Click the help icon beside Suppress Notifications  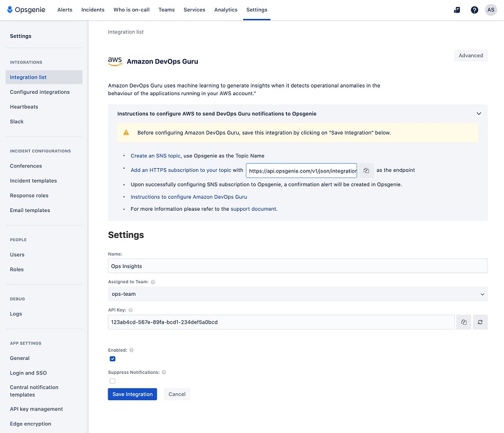tap(164, 373)
